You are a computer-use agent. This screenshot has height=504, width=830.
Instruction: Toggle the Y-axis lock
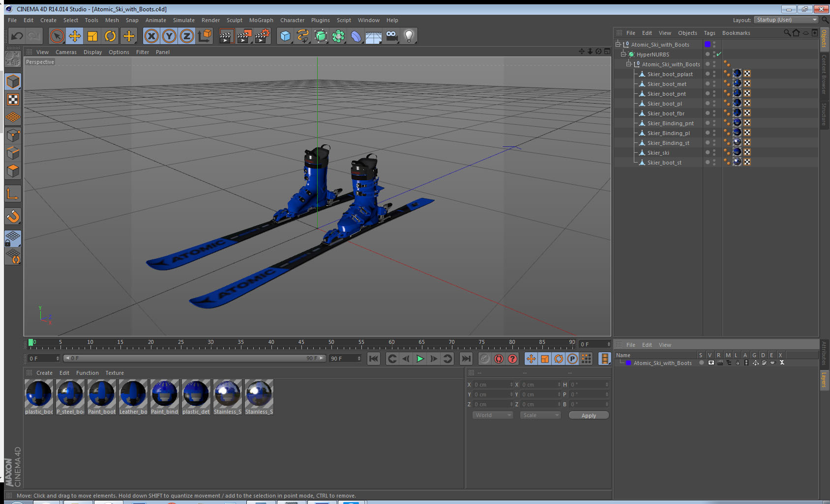coord(169,36)
